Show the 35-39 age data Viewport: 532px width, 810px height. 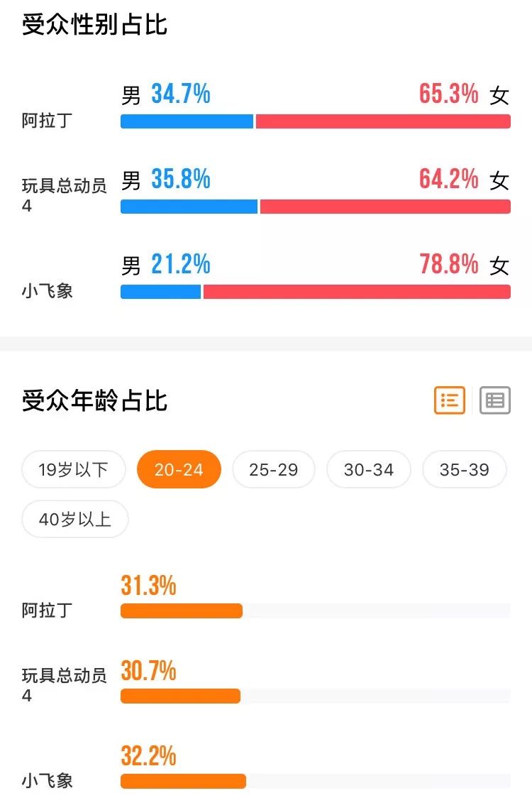[465, 469]
